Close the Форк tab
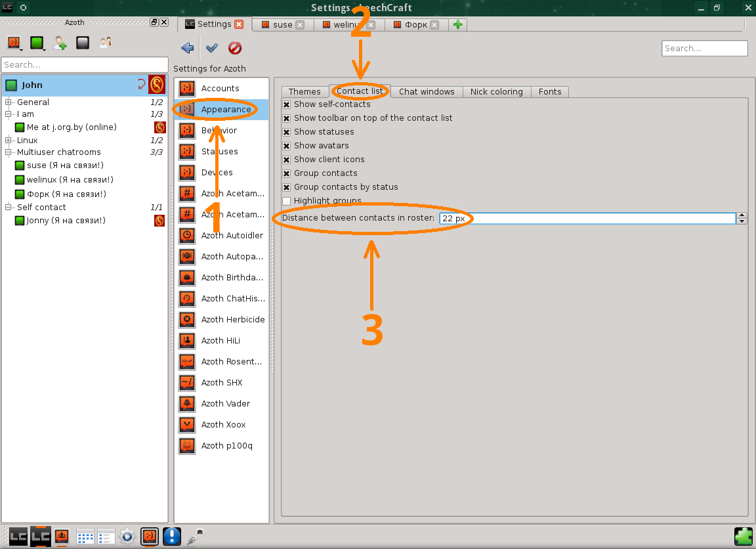This screenshot has height=549, width=756. 434,25
